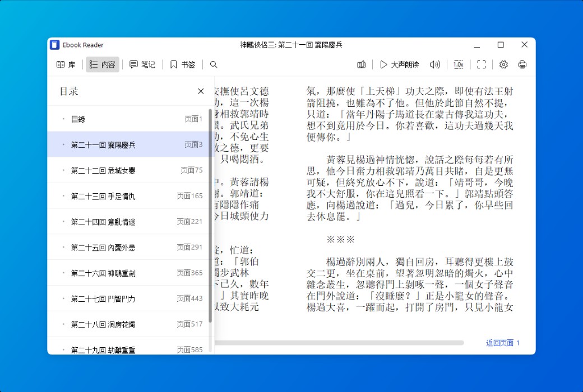Jump to 第二十九回 劫難重重
Viewport: 583px width, 392px height.
112,349
